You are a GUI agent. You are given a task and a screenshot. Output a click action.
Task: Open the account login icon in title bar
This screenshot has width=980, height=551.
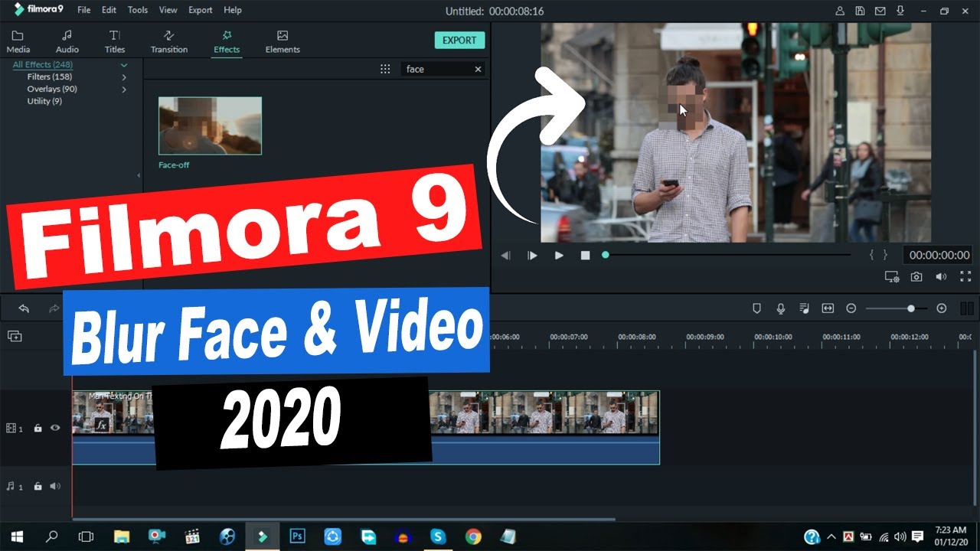[x=841, y=11]
